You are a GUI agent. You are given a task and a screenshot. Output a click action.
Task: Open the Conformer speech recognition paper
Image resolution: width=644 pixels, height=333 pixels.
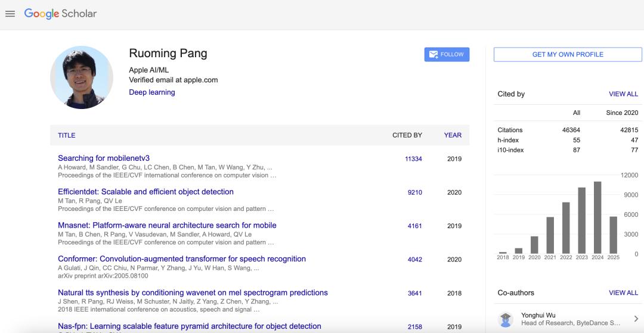click(x=182, y=259)
